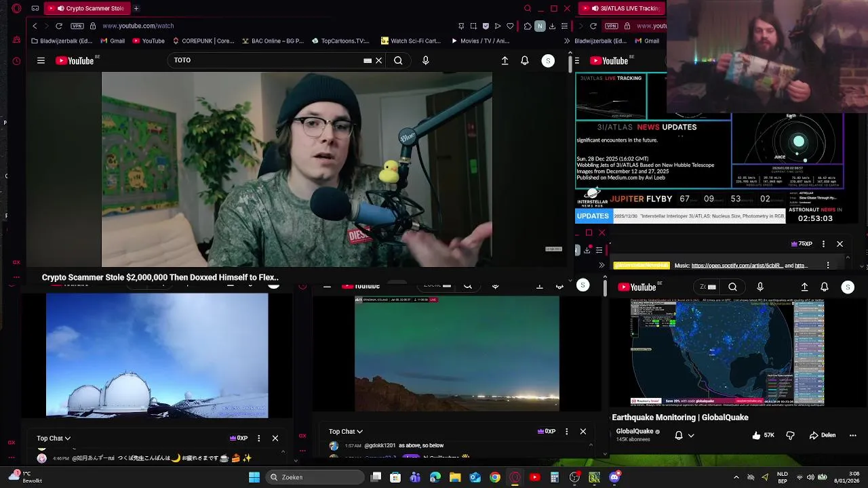Close the aurora stream chat panel
868x488 pixels.
pos(583,431)
